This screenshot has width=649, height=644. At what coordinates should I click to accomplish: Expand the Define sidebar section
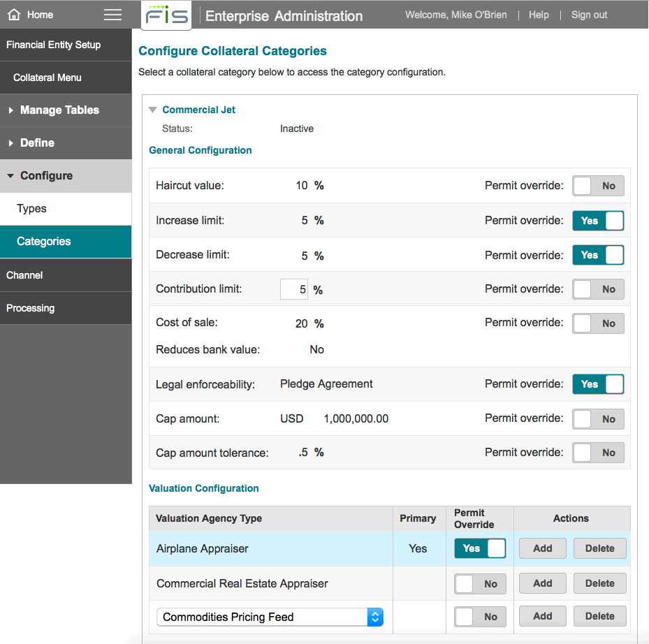tap(37, 143)
